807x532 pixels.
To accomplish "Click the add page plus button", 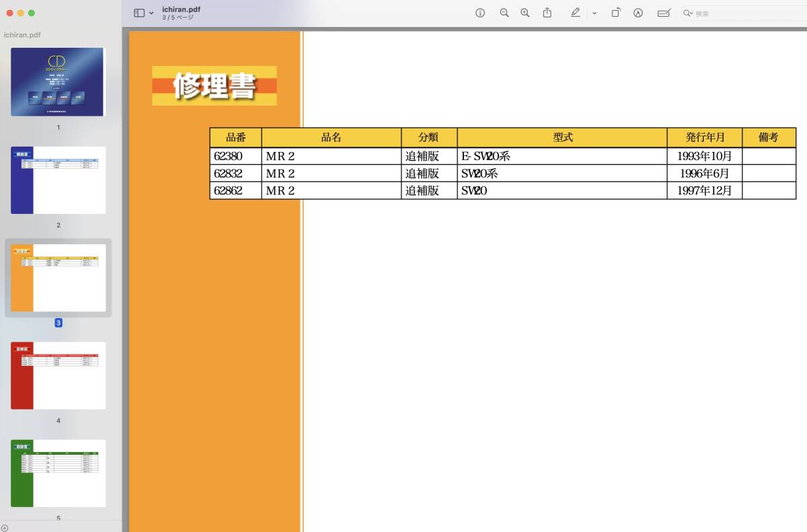I will coord(5,528).
